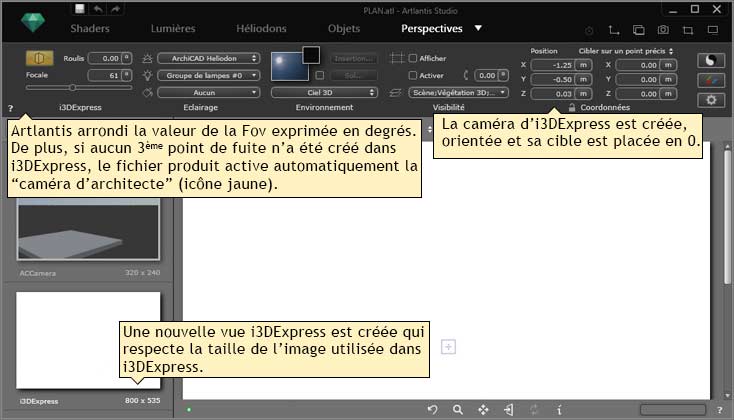Switch to the Shaders tab
734x420 pixels.
point(90,29)
